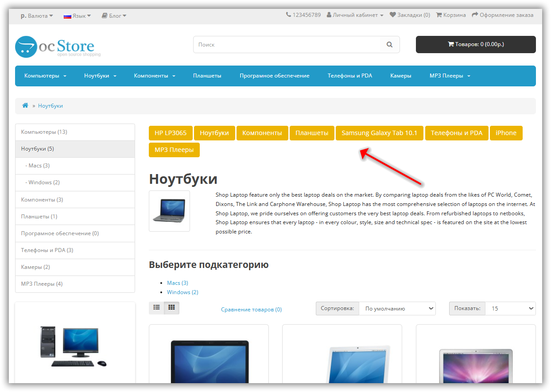Click yellow Компоненты tag button

(262, 133)
